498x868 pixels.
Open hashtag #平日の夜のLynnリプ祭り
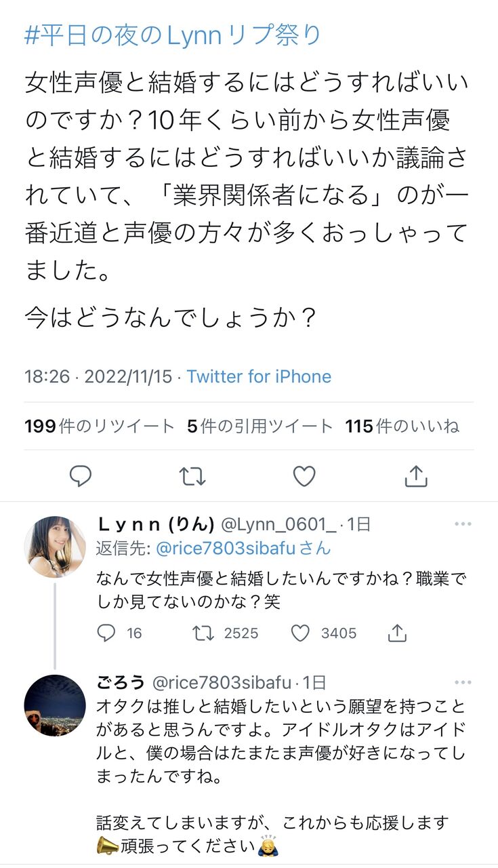click(173, 35)
